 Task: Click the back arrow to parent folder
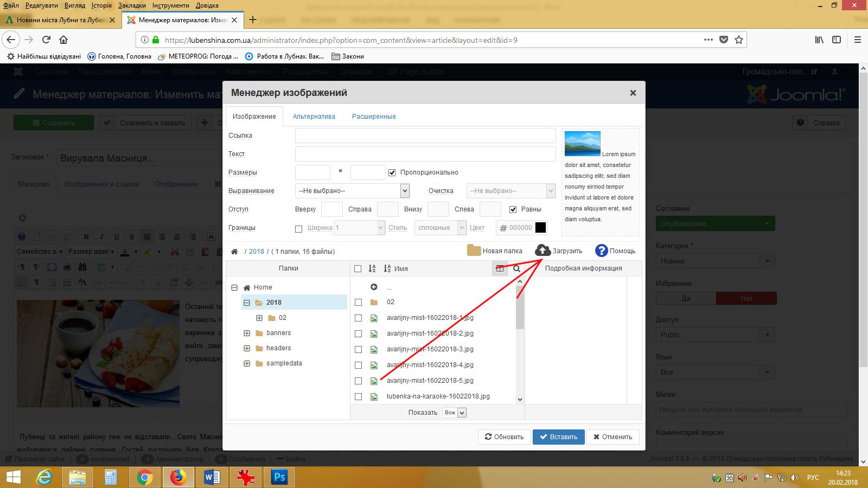click(x=374, y=287)
